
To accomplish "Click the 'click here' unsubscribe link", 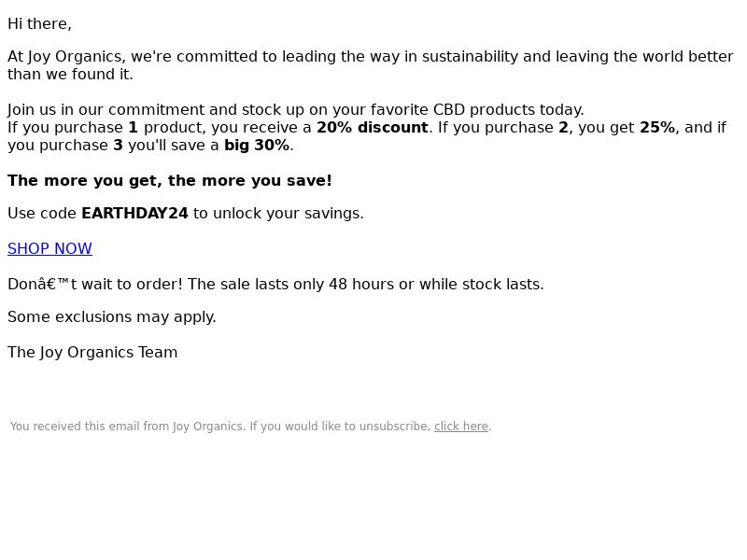I will pyautogui.click(x=461, y=427).
